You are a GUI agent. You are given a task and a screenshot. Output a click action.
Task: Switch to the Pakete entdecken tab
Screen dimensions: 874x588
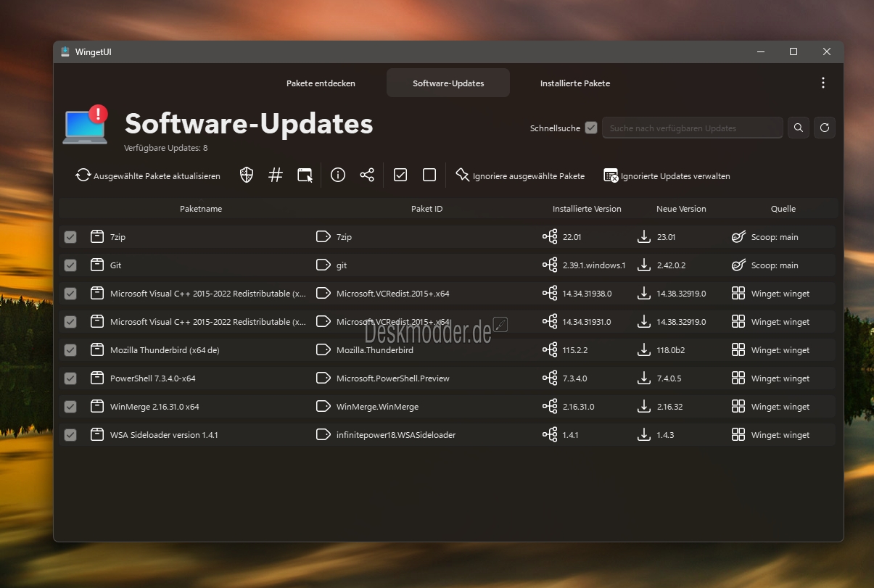(321, 83)
